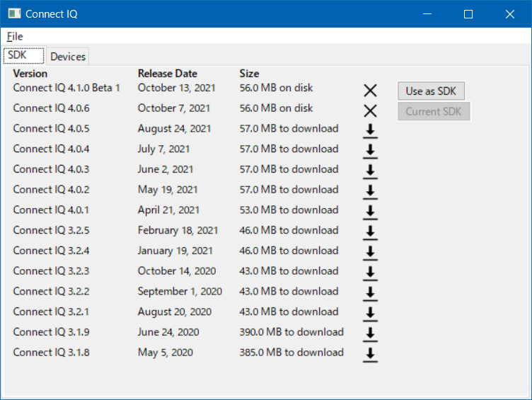This screenshot has height=400, width=532.
Task: Click the Connect IQ 3.2.2 version label
Action: pyautogui.click(x=51, y=292)
